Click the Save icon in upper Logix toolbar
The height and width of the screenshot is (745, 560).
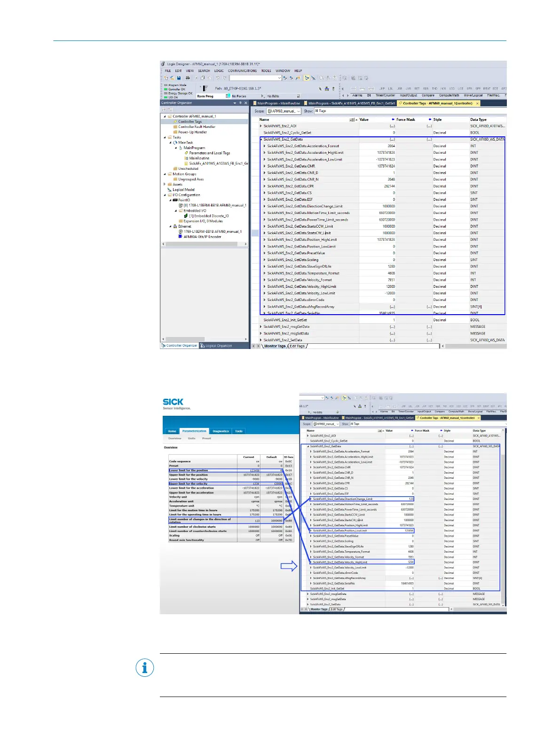[179, 78]
